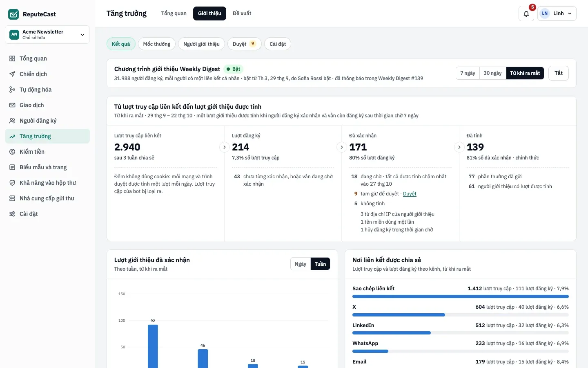Switch chart to Ngày view

pos(301,264)
